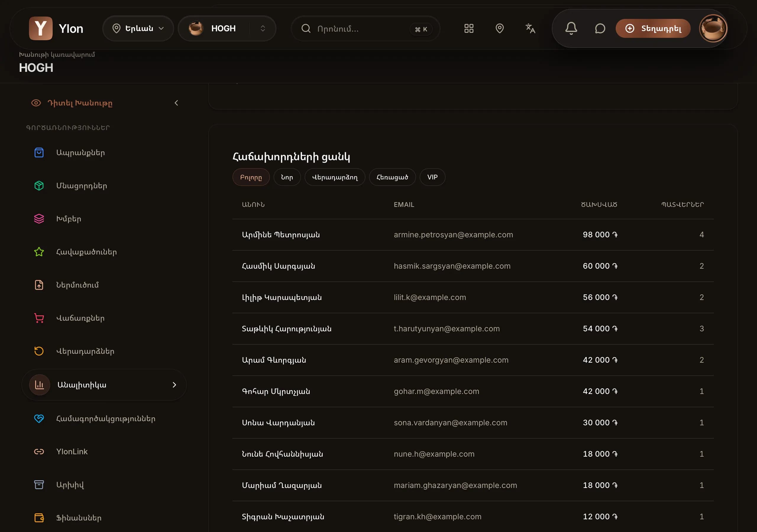This screenshot has width=757, height=532.
Task: Click email hasmik.sargsyan@example.com
Action: pyautogui.click(x=452, y=266)
